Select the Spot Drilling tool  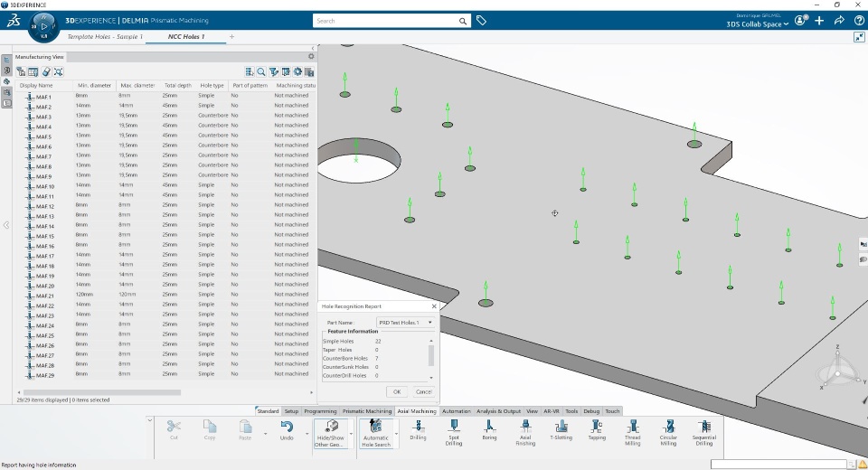click(x=453, y=432)
